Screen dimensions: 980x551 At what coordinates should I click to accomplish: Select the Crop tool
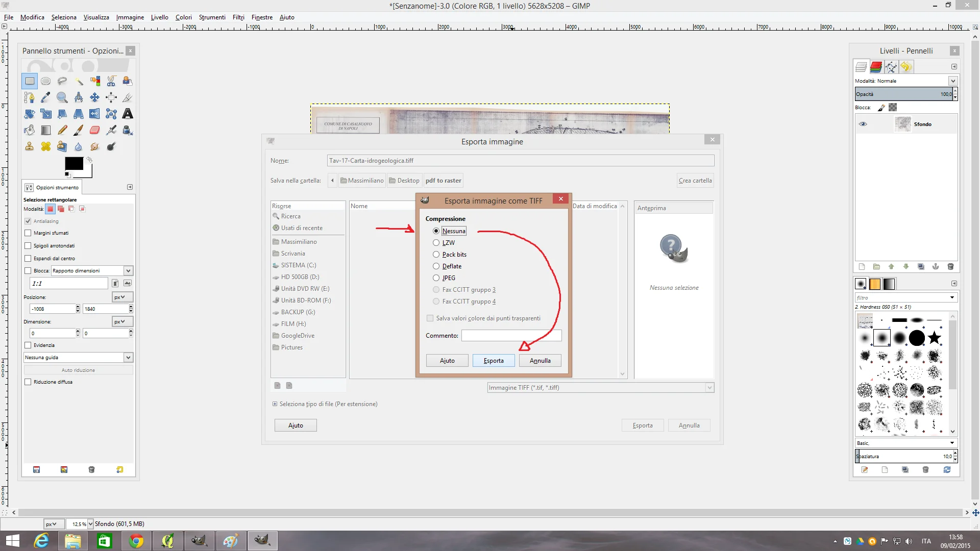point(128,97)
